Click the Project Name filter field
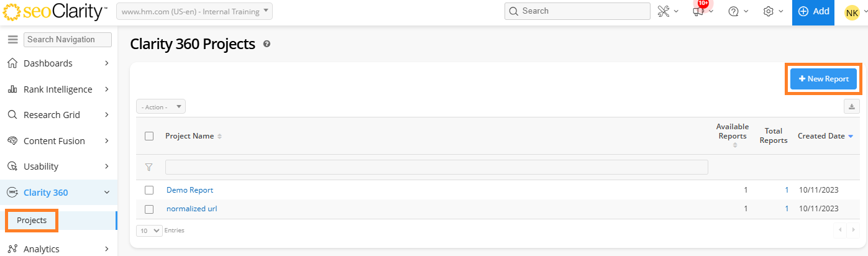This screenshot has height=256, width=868. pos(436,167)
